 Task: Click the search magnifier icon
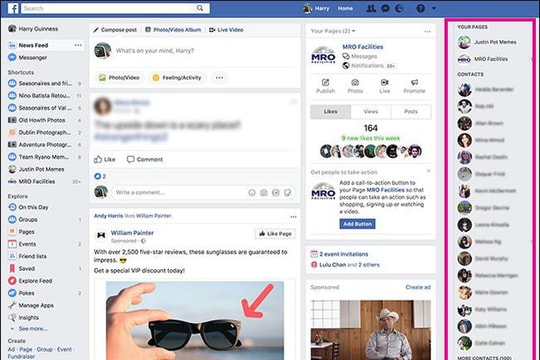pyautogui.click(x=200, y=8)
